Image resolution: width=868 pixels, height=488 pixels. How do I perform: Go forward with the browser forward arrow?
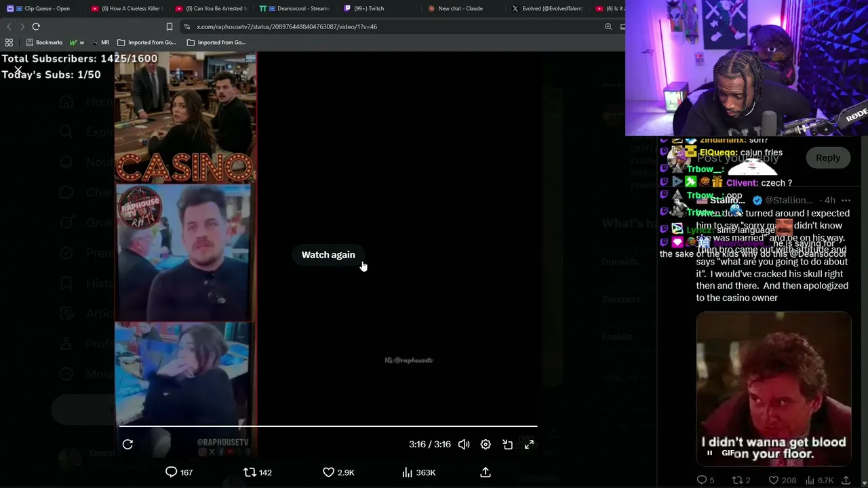(x=22, y=26)
